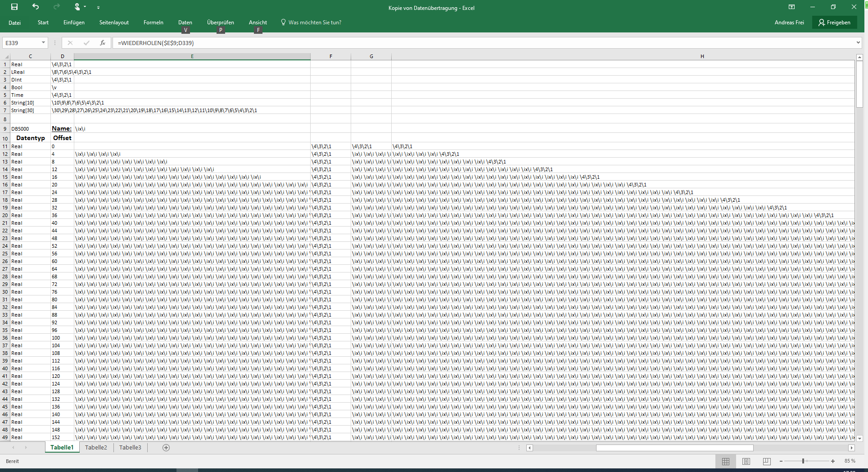Viewport: 868px width, 472px height.
Task: Expand the Name Box dropdown
Action: (x=43, y=43)
